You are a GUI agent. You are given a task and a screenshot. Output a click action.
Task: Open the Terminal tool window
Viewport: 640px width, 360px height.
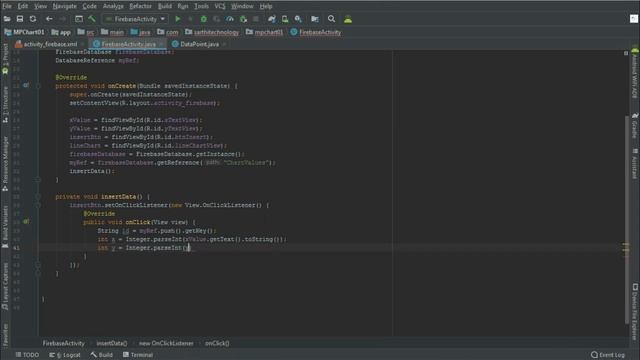pos(138,355)
